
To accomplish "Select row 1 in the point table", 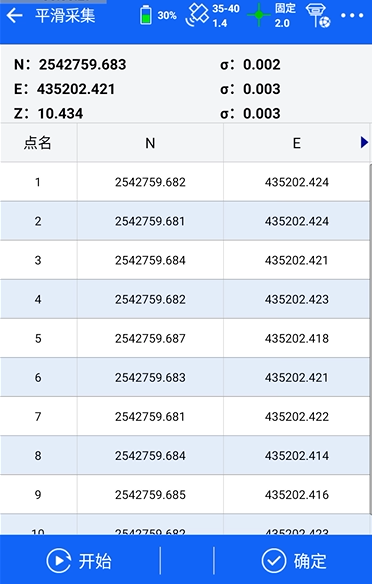I will [x=185, y=182].
